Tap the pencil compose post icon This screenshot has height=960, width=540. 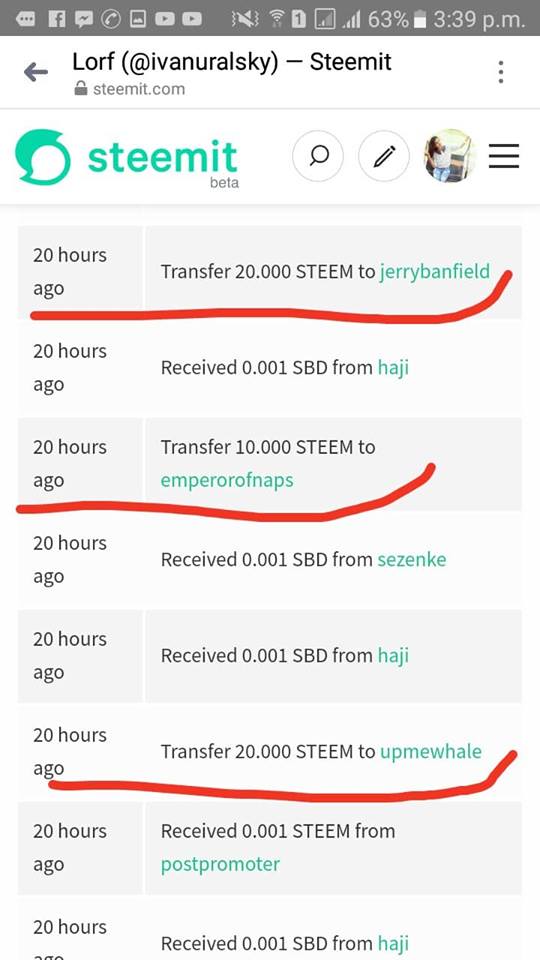tap(384, 156)
